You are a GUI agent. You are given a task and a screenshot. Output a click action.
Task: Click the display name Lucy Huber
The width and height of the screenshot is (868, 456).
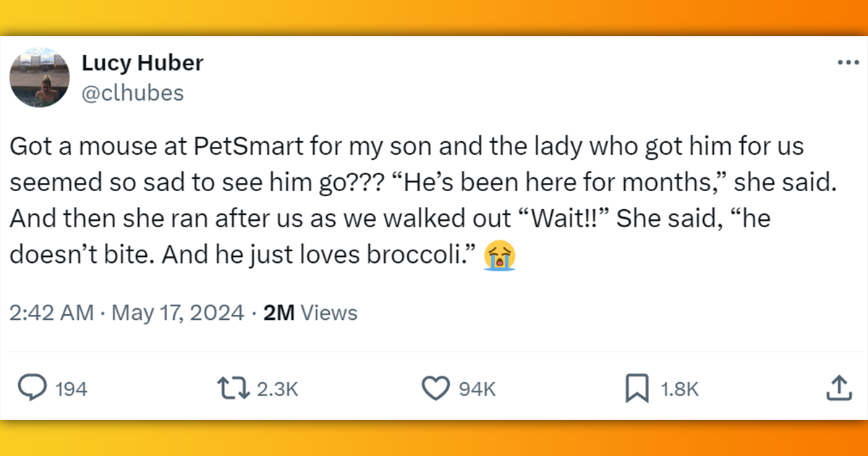142,63
